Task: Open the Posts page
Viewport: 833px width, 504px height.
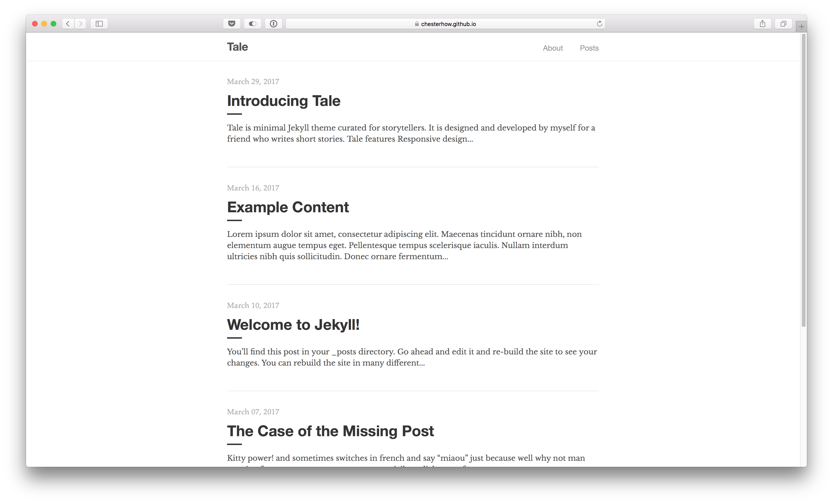Action: (x=589, y=48)
